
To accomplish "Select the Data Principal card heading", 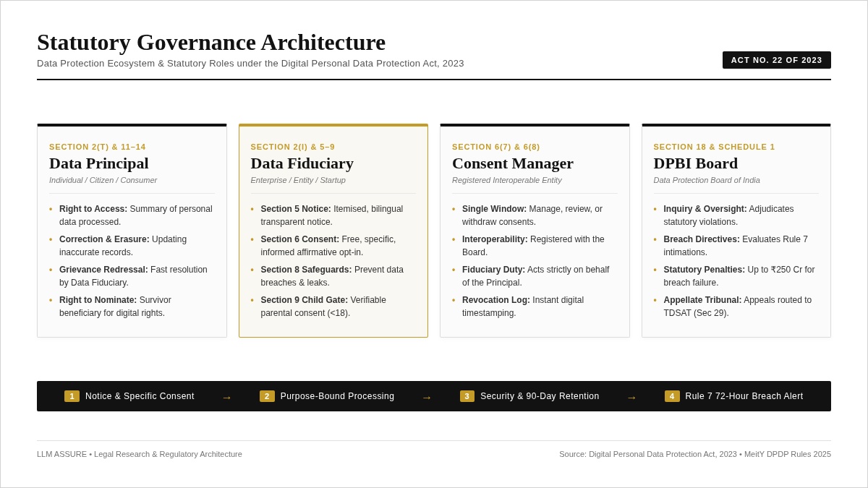I will coord(99,163).
